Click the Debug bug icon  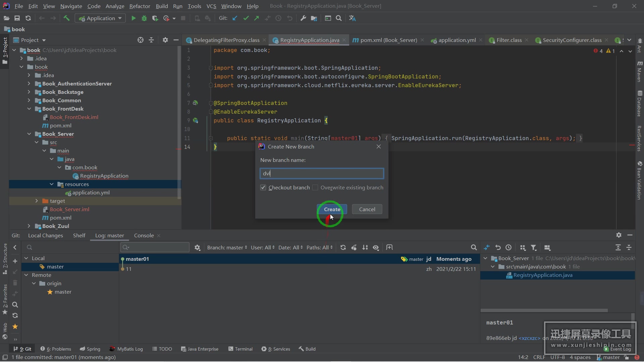[x=144, y=18]
